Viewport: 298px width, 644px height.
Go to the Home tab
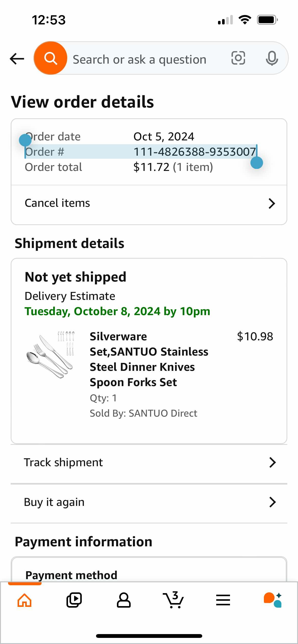[x=24, y=600]
